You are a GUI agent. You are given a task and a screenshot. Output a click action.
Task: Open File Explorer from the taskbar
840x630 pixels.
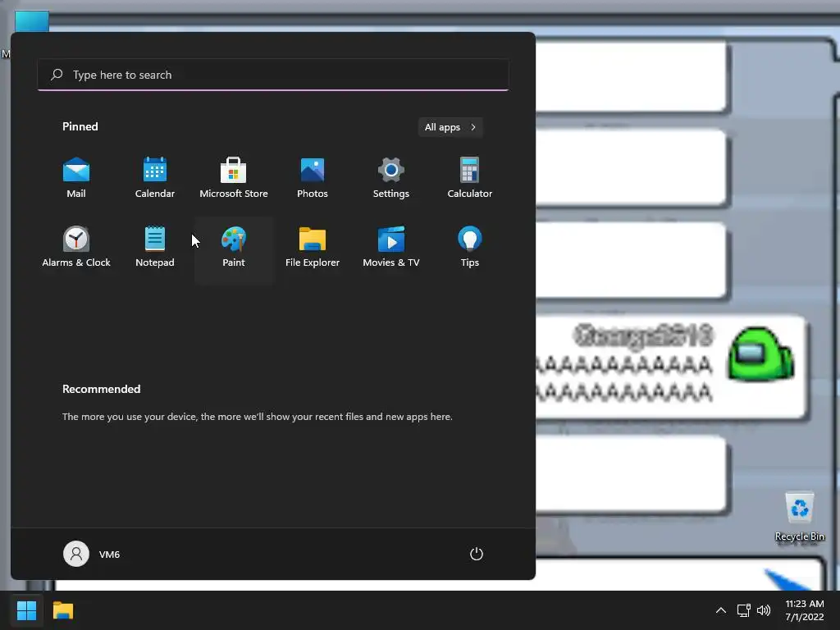[63, 610]
